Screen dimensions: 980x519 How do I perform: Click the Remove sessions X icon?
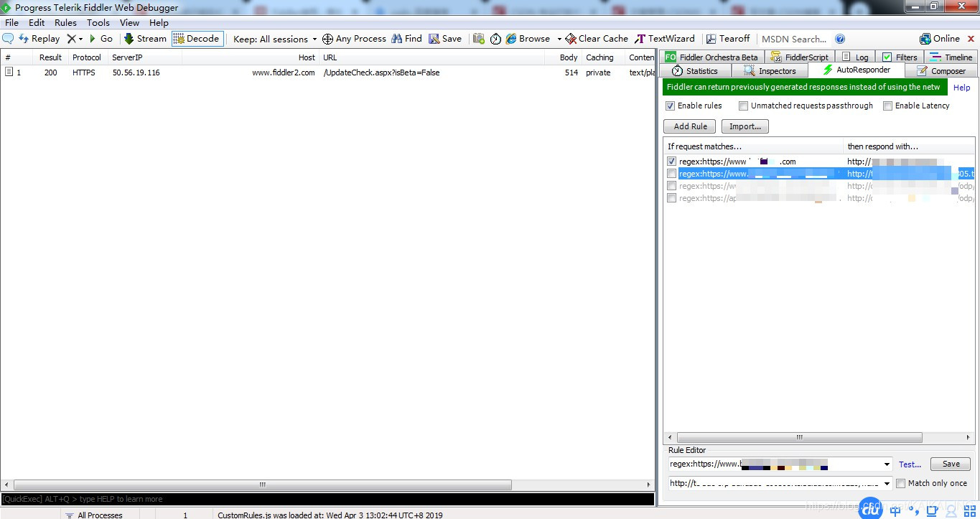pyautogui.click(x=71, y=39)
